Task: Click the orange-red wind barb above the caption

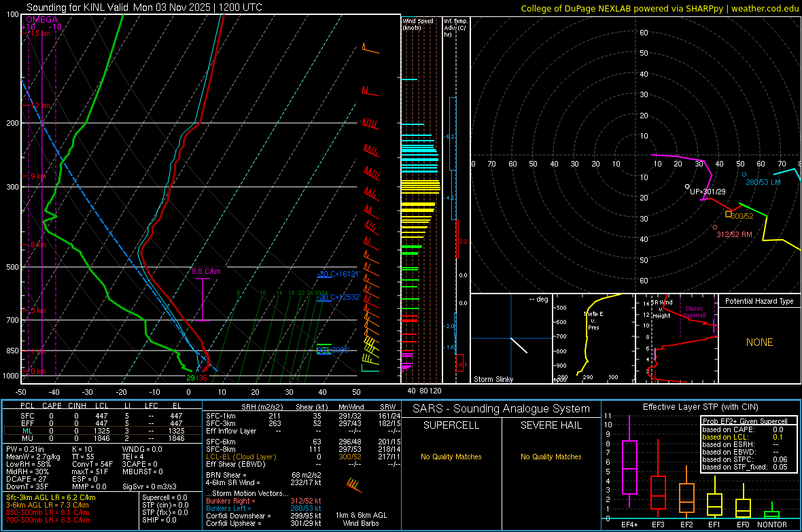Action: (354, 484)
